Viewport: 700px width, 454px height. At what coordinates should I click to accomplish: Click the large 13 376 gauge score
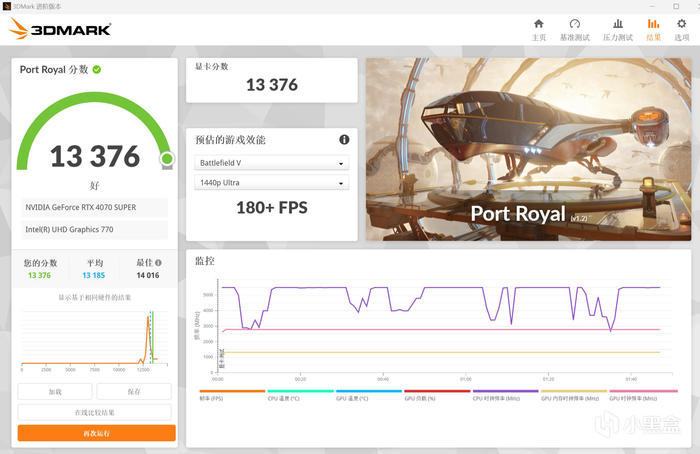click(95, 156)
